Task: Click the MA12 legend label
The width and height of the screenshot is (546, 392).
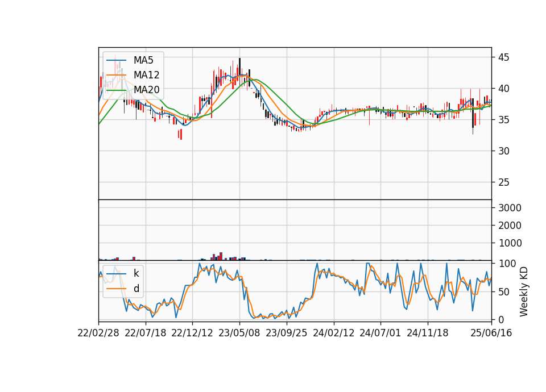Action: pos(146,75)
